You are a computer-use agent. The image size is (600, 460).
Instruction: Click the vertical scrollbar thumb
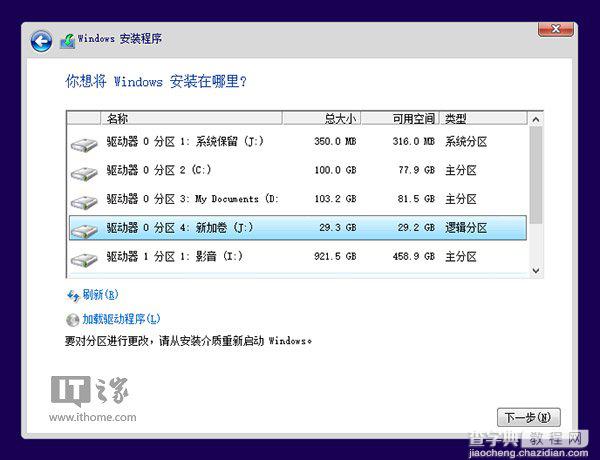click(536, 175)
